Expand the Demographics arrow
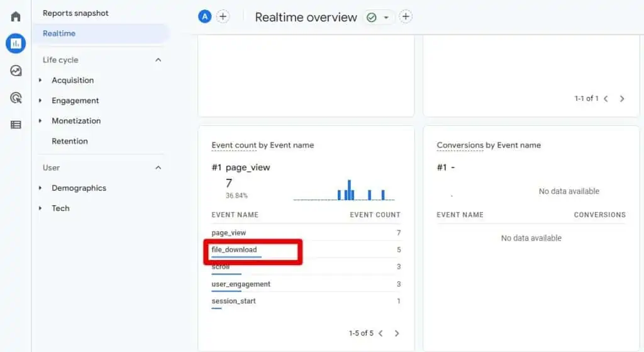Image resolution: width=644 pixels, height=352 pixels. [x=40, y=188]
